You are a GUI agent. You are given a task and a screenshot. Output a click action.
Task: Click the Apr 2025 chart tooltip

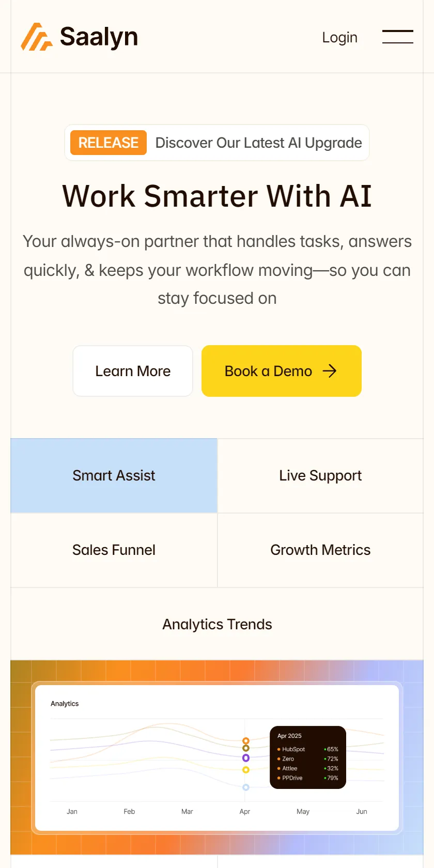pos(308,757)
